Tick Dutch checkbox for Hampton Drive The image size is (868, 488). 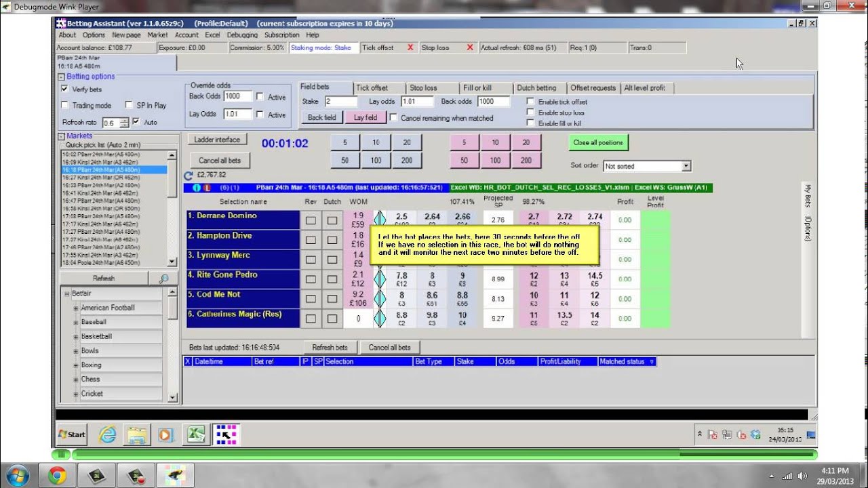(332, 240)
